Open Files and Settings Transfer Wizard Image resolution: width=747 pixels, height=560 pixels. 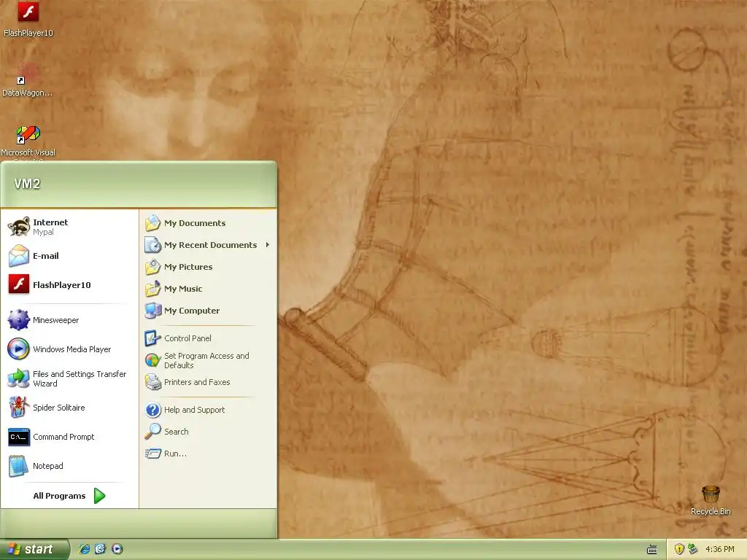69,378
